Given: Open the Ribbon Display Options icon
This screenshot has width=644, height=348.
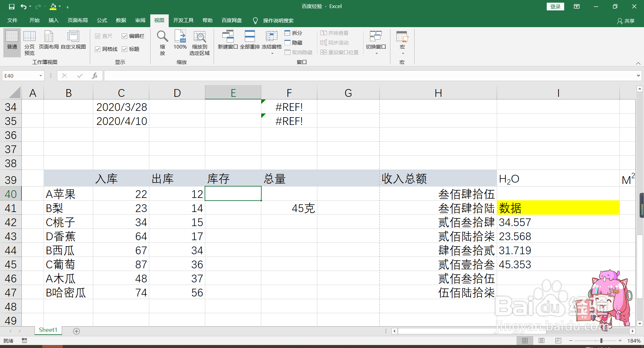Looking at the screenshot, I should tap(577, 6).
